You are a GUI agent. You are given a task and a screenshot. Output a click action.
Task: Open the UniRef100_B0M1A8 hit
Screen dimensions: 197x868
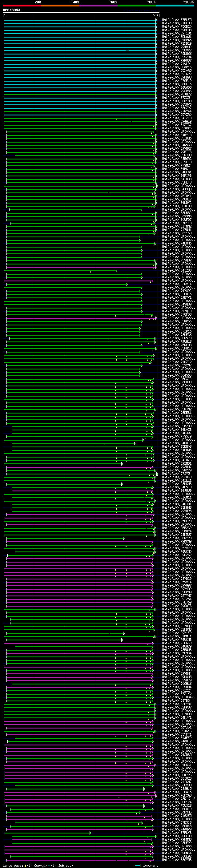pos(177,101)
